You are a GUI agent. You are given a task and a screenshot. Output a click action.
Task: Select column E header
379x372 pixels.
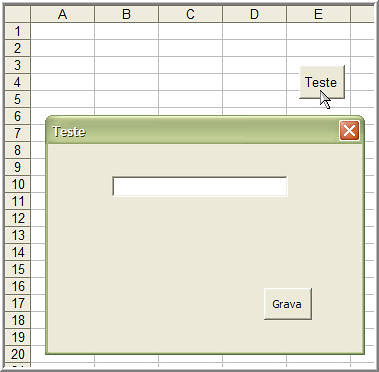(x=318, y=14)
